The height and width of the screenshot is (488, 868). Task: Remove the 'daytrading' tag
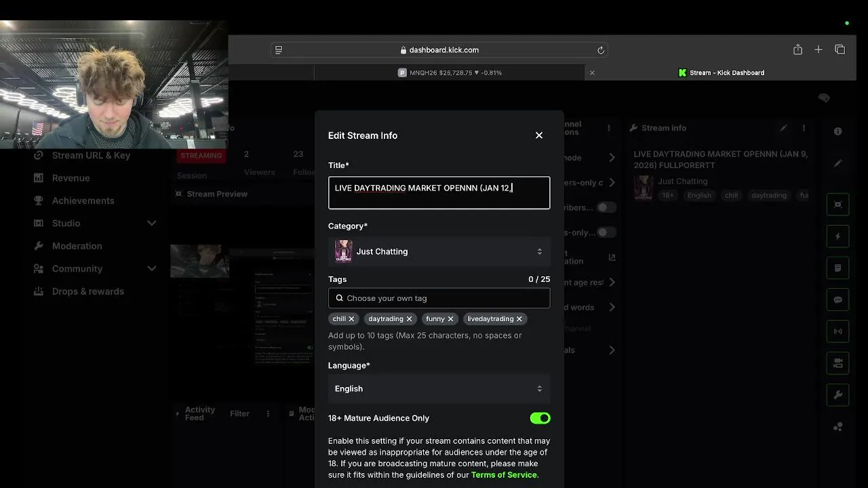coord(409,319)
